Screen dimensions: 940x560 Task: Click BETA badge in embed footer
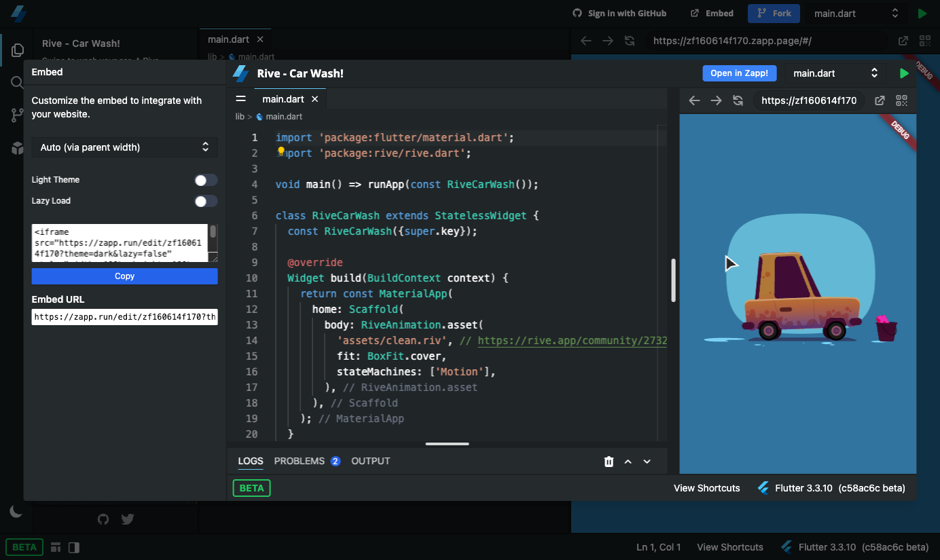click(251, 488)
